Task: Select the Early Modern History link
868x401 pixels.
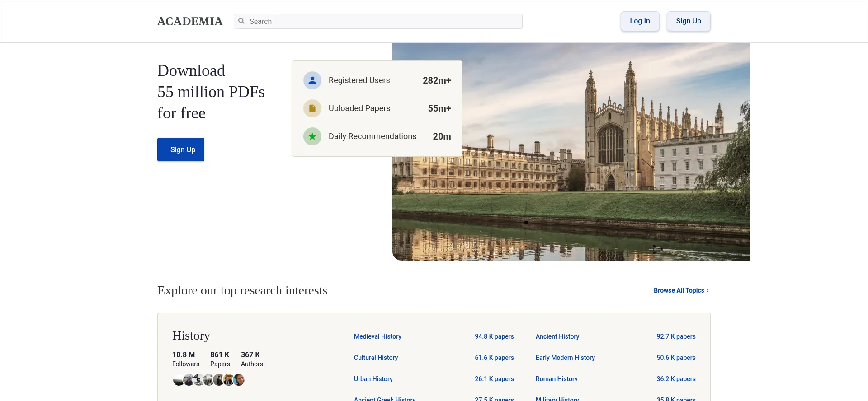Action: [565, 358]
